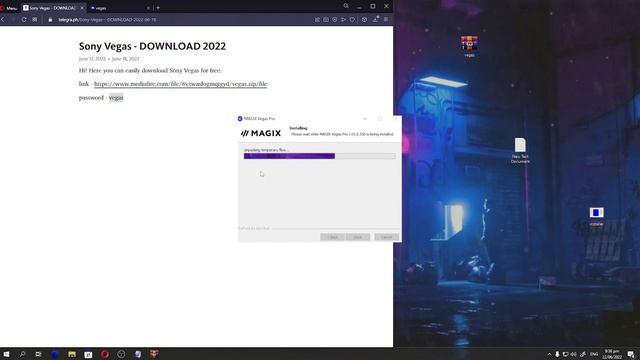Close the vegas browser tab
640x360 pixels.
(x=148, y=8)
